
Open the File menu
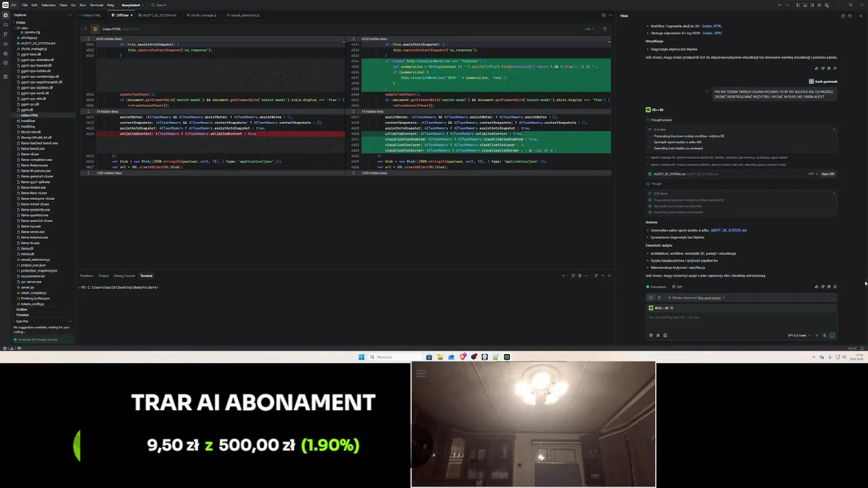(24, 5)
